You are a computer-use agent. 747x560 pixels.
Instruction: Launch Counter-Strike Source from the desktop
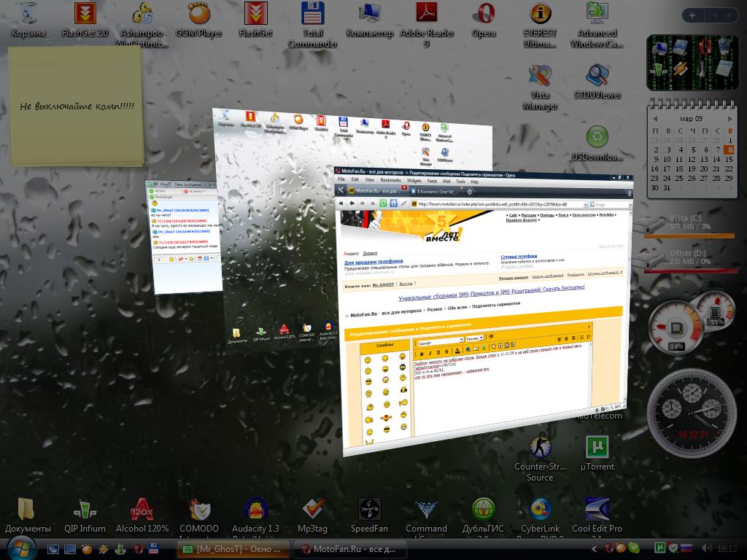click(x=541, y=458)
